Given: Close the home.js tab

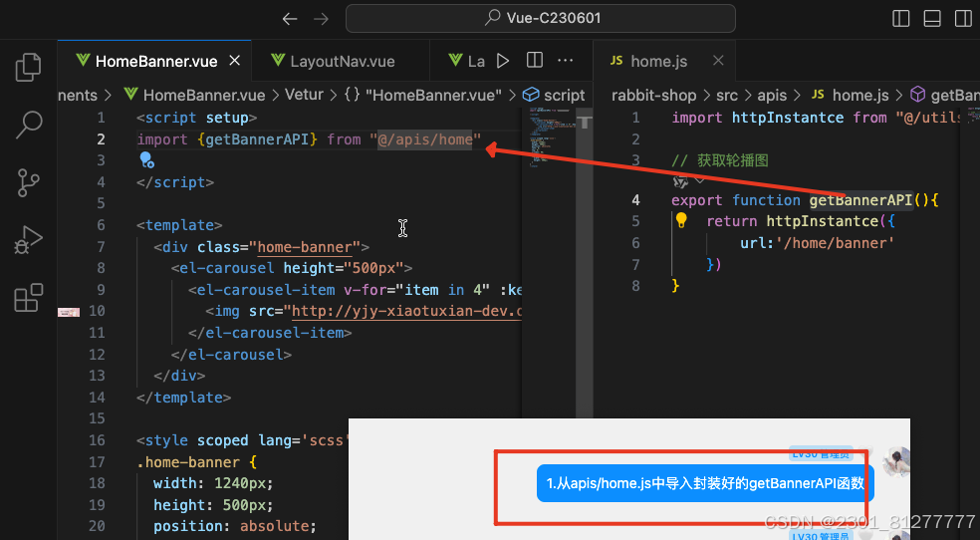Looking at the screenshot, I should pyautogui.click(x=718, y=60).
